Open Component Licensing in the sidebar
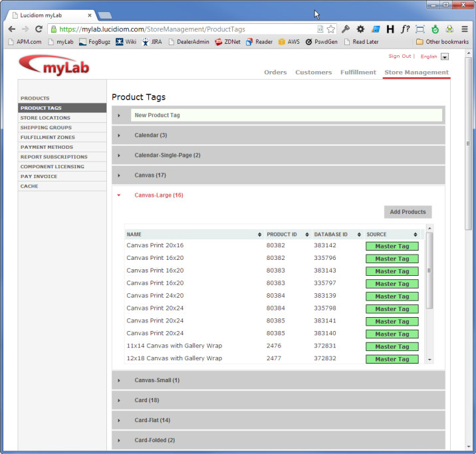476x454 pixels. pos(62,167)
